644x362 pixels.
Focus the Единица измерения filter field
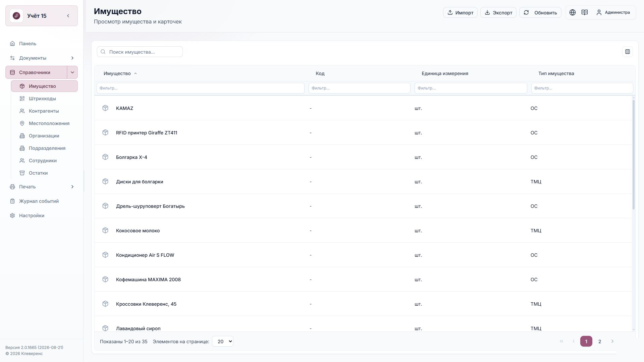pos(471,88)
